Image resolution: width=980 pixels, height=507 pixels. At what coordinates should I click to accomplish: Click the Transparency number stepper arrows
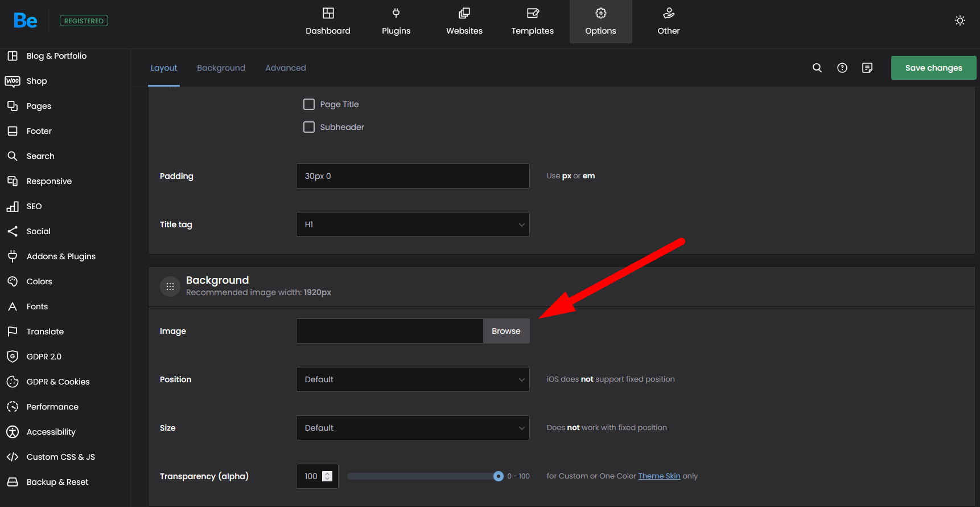point(327,476)
